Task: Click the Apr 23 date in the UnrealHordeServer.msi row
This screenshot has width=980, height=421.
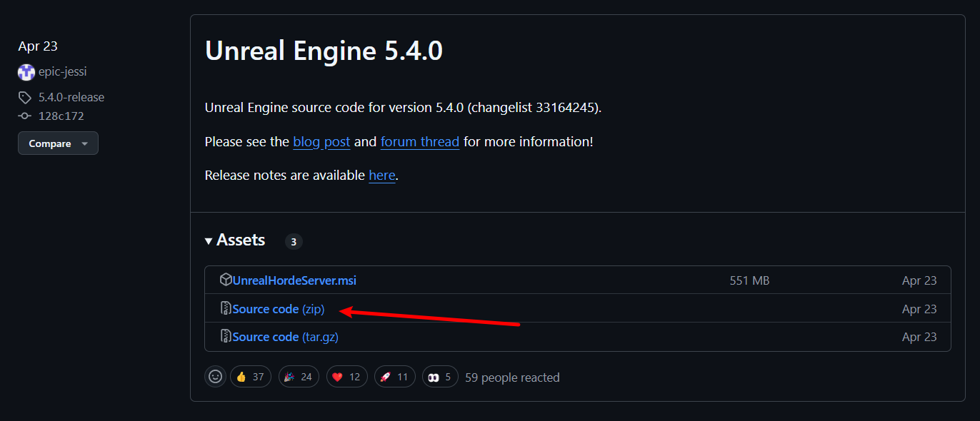Action: (x=919, y=280)
